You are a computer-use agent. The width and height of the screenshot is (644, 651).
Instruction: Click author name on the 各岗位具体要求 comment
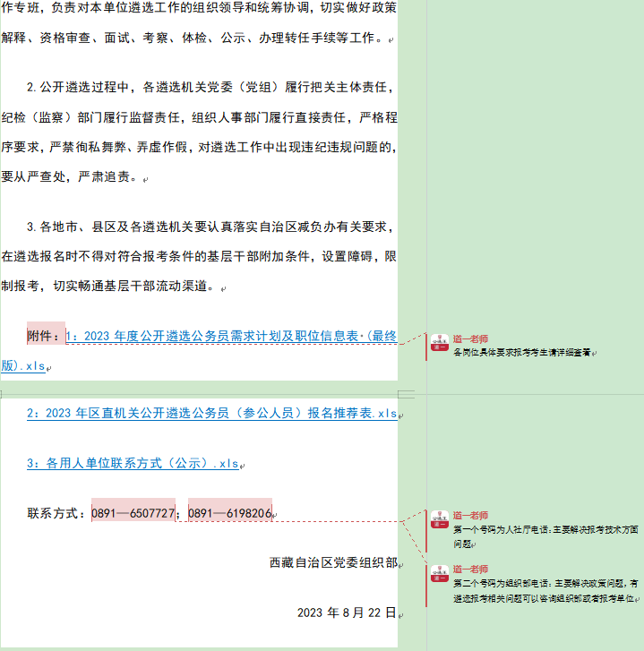point(470,339)
